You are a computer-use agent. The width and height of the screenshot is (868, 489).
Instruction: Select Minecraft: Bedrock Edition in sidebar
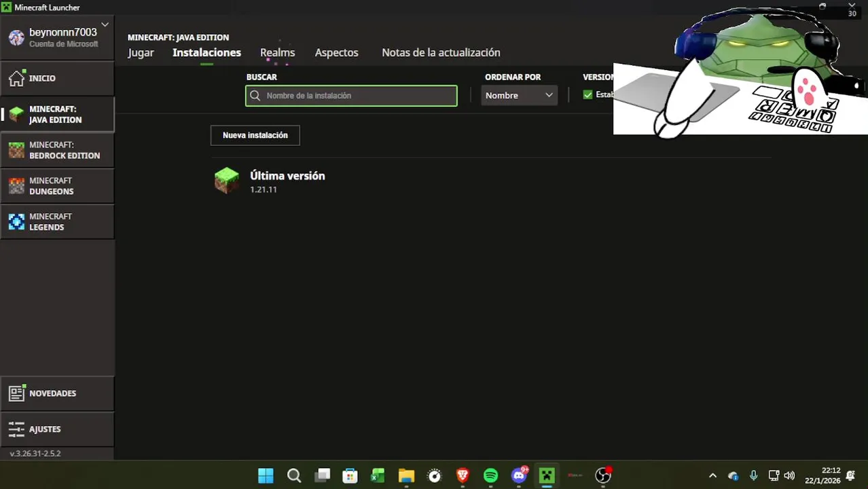coord(57,150)
